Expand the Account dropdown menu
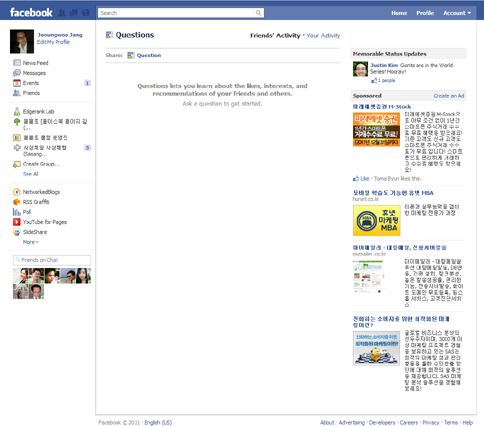 click(457, 13)
